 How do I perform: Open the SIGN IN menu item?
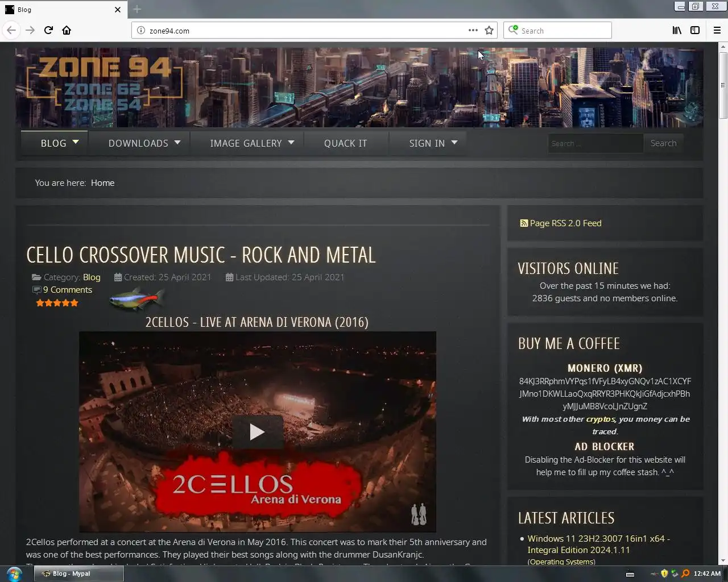point(427,143)
